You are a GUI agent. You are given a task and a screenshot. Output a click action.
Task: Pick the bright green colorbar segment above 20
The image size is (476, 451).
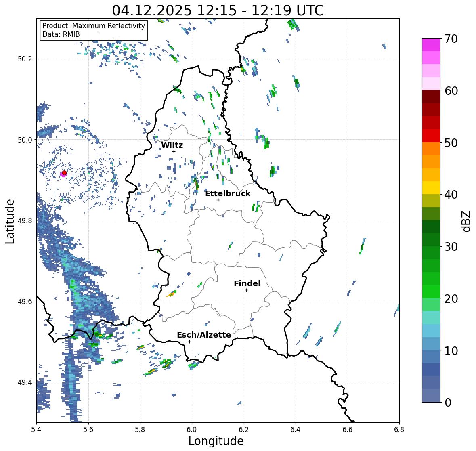tap(431, 292)
